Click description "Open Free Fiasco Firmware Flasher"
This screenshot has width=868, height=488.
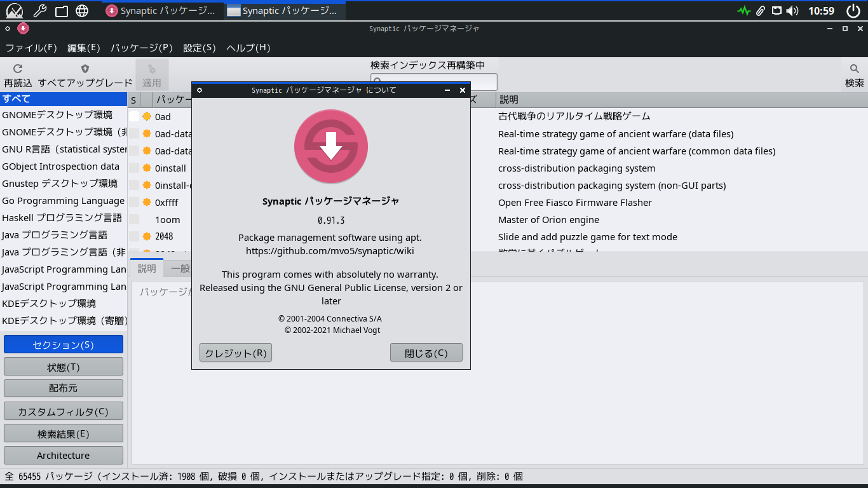[x=575, y=203]
